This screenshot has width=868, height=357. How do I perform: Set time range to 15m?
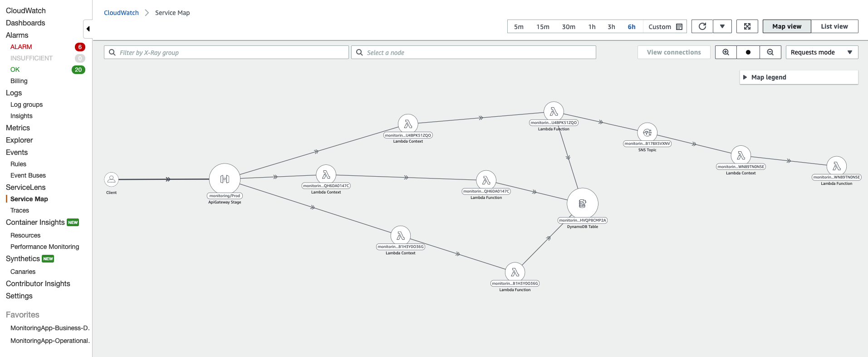click(543, 27)
